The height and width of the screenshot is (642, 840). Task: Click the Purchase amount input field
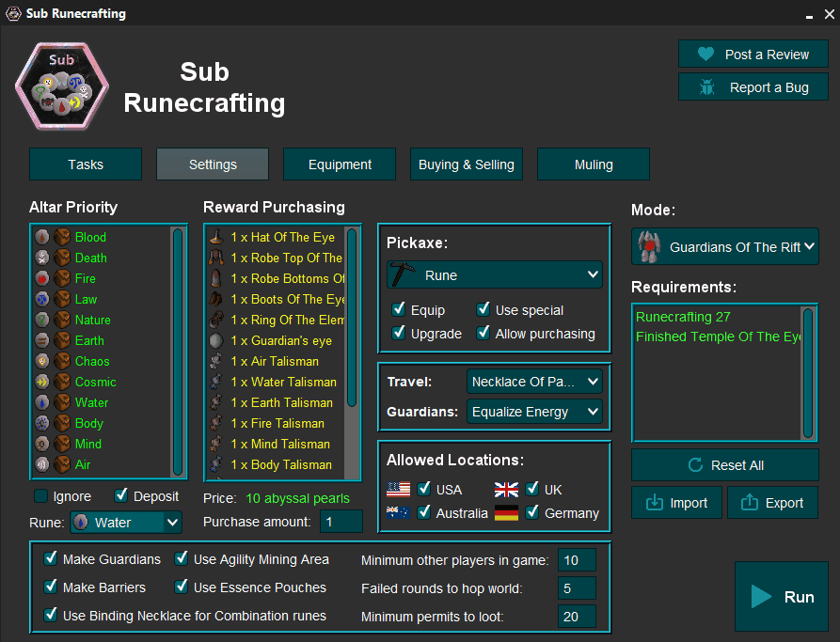coord(341,521)
